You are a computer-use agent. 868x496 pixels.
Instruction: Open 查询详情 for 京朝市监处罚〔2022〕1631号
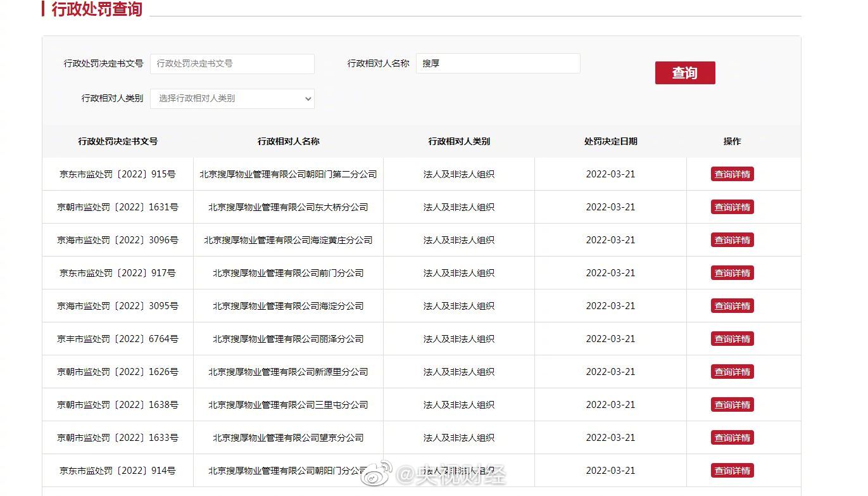[x=733, y=207]
